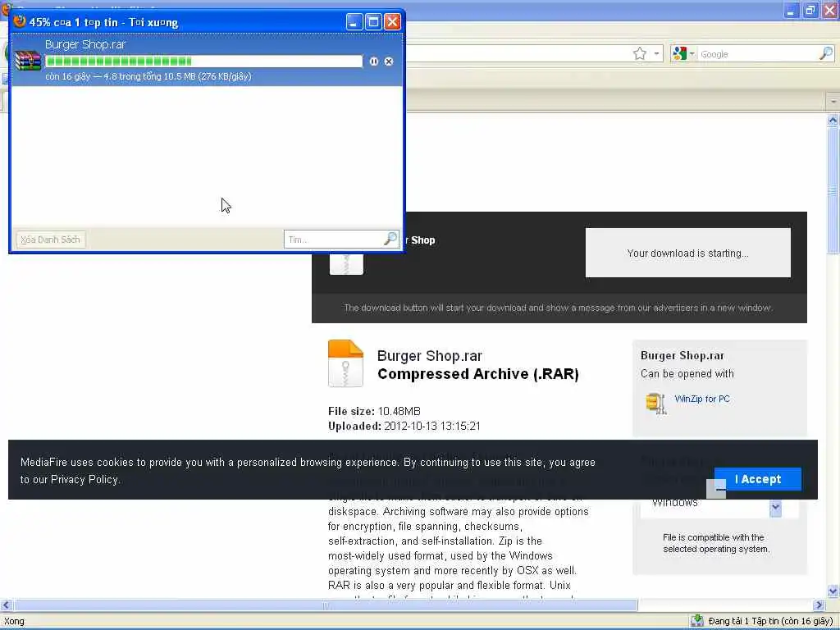Click the magnifier icon in downloads search

391,239
